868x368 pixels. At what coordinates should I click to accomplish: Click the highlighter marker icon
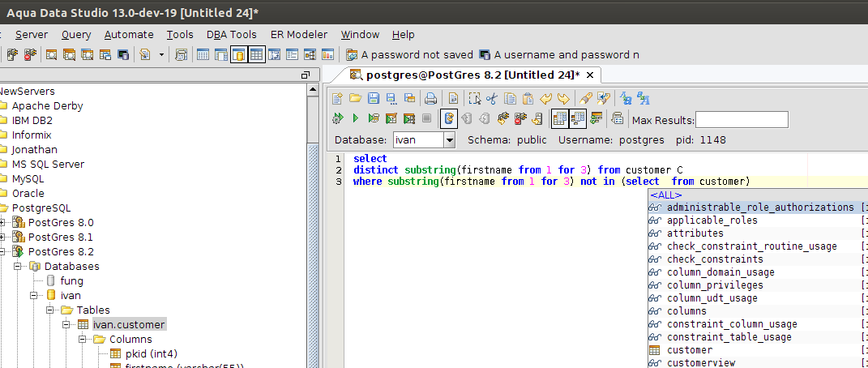tap(585, 99)
